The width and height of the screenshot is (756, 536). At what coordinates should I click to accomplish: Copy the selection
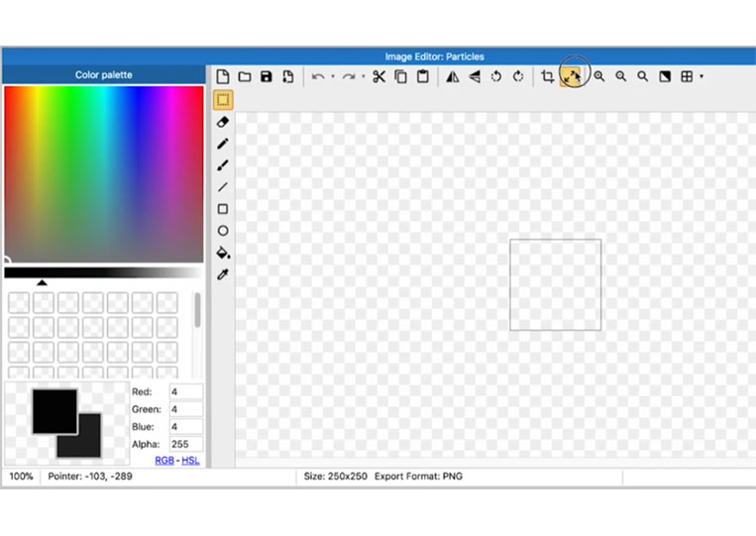(400, 76)
